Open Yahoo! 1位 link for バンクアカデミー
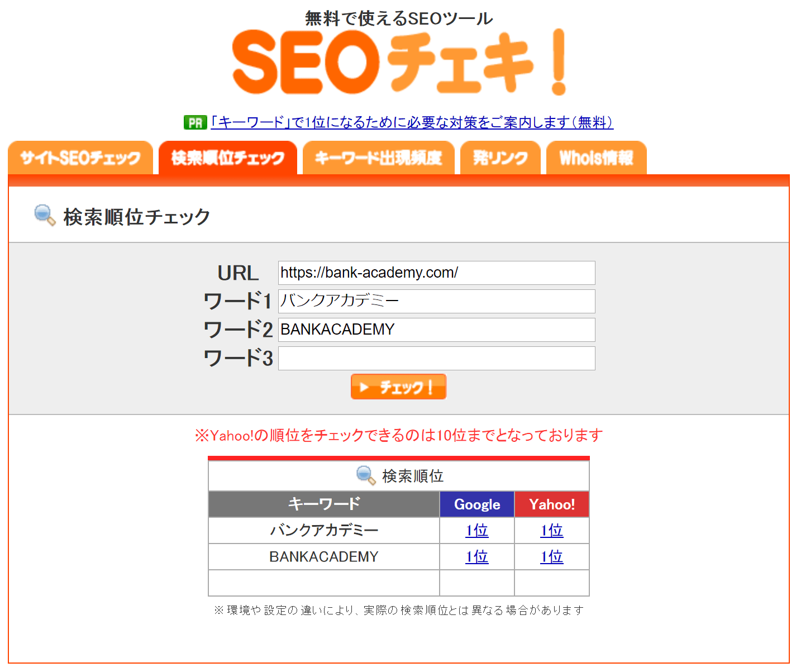 pos(552,530)
